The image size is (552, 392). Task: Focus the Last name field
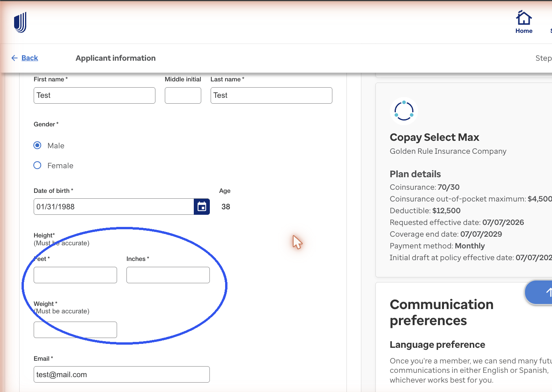(271, 95)
